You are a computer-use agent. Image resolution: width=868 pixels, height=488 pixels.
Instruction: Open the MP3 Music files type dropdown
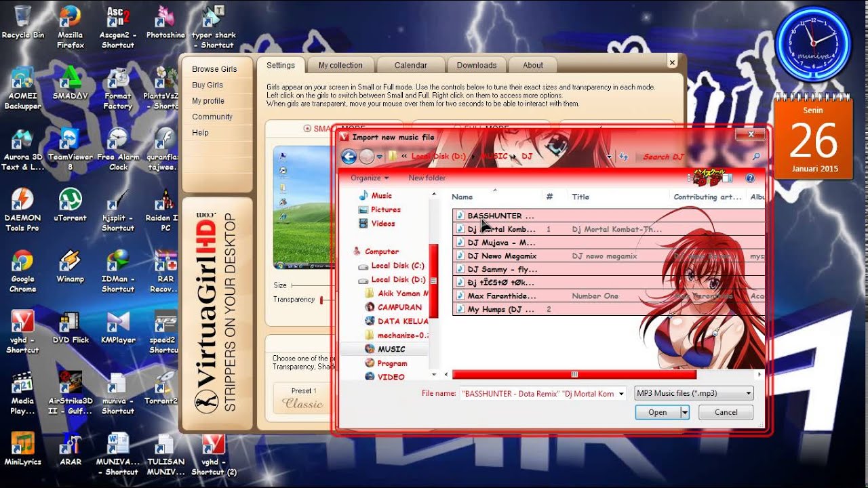[x=694, y=393]
